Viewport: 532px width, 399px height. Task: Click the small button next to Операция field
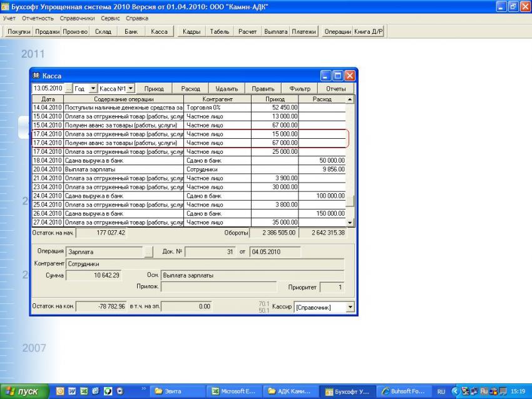148,251
